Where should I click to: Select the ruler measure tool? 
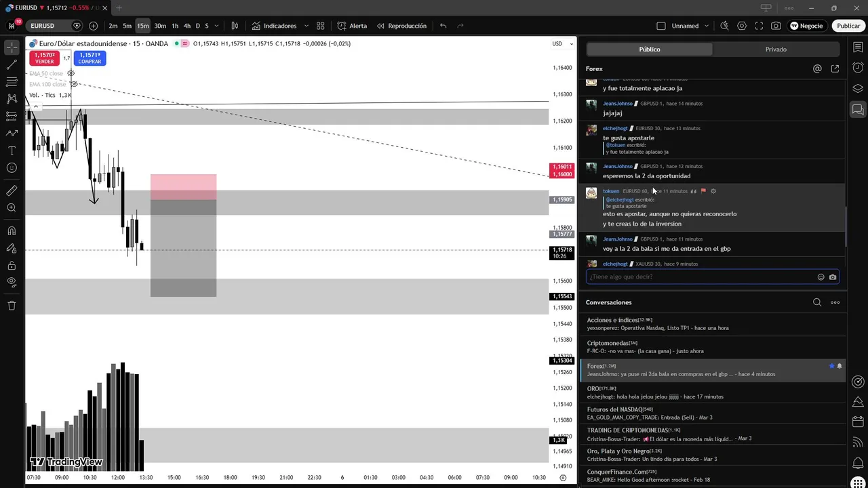[12, 191]
